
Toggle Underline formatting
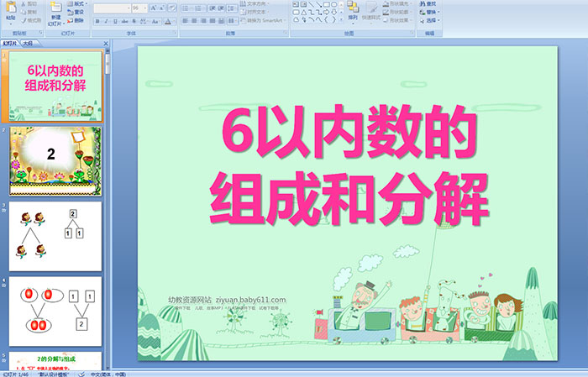(115, 21)
